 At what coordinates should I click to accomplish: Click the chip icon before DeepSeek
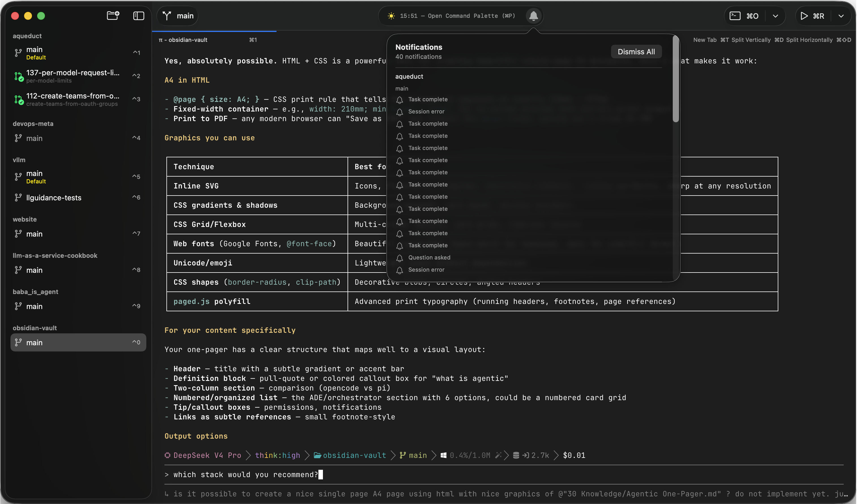click(x=167, y=455)
